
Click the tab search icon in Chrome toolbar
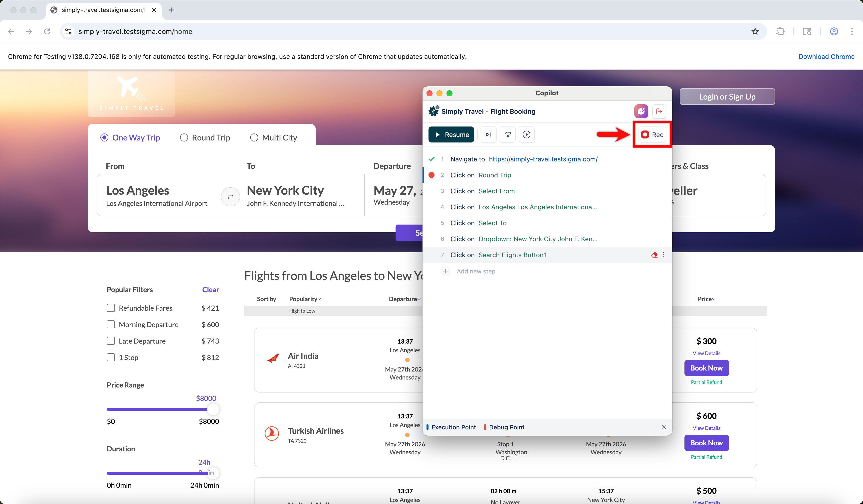click(807, 31)
